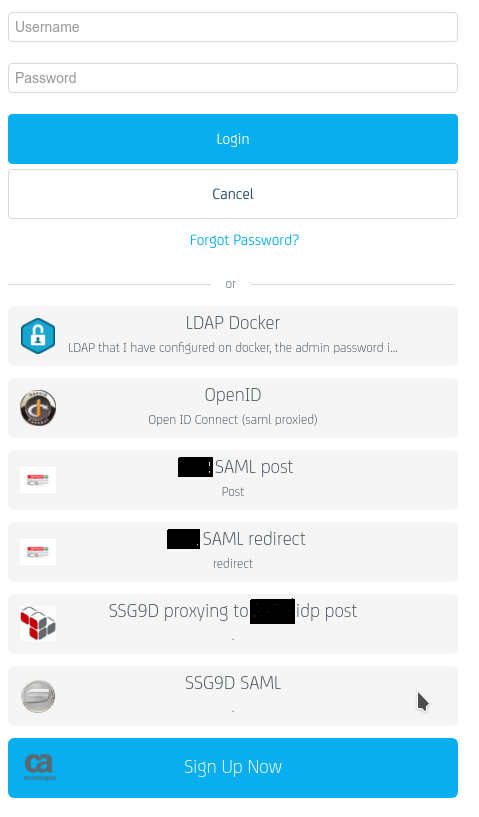Screen dimensions: 479x817
Task: Click the icon beside SAML post
Action: click(x=38, y=480)
